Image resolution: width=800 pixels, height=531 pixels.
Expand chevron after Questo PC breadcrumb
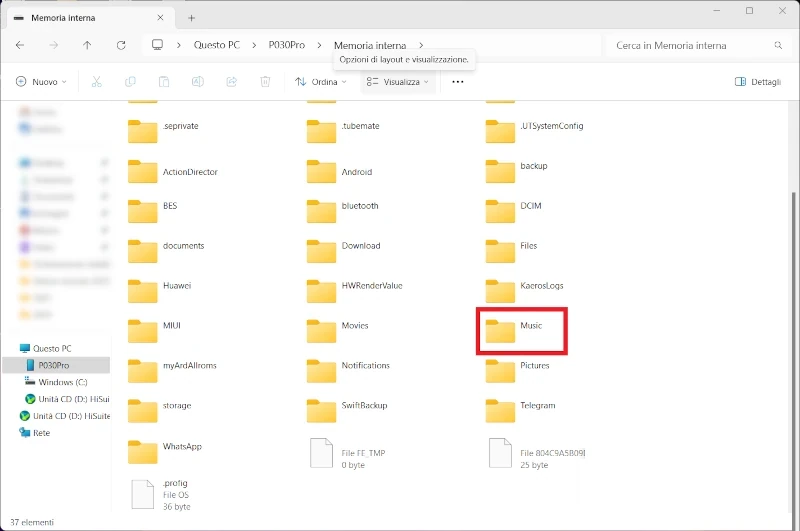(254, 45)
